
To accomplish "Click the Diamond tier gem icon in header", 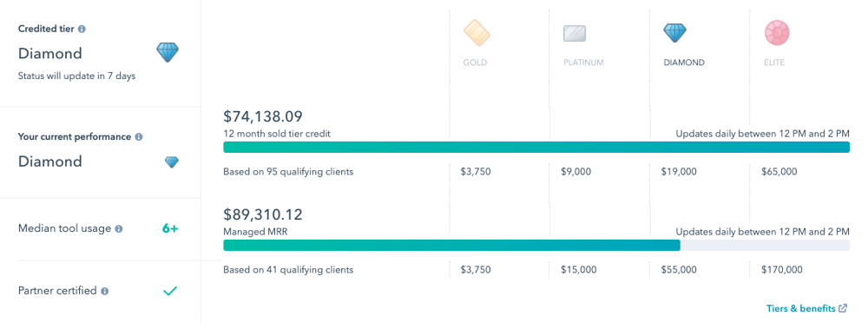I will (674, 33).
